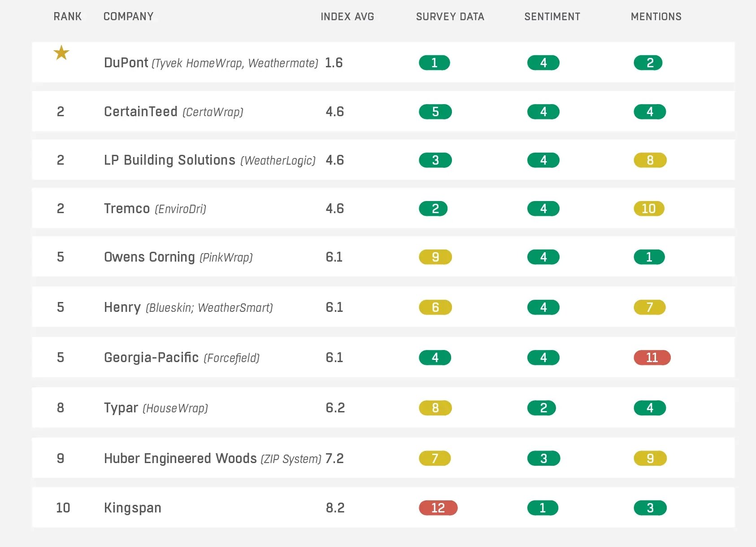Click the RANK column header
The height and width of the screenshot is (547, 756).
click(68, 17)
